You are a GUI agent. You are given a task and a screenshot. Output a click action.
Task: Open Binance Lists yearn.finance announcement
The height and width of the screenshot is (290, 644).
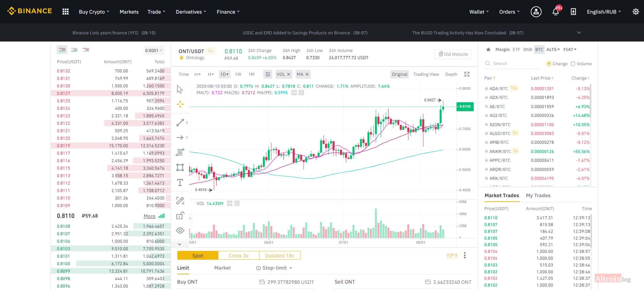point(114,33)
